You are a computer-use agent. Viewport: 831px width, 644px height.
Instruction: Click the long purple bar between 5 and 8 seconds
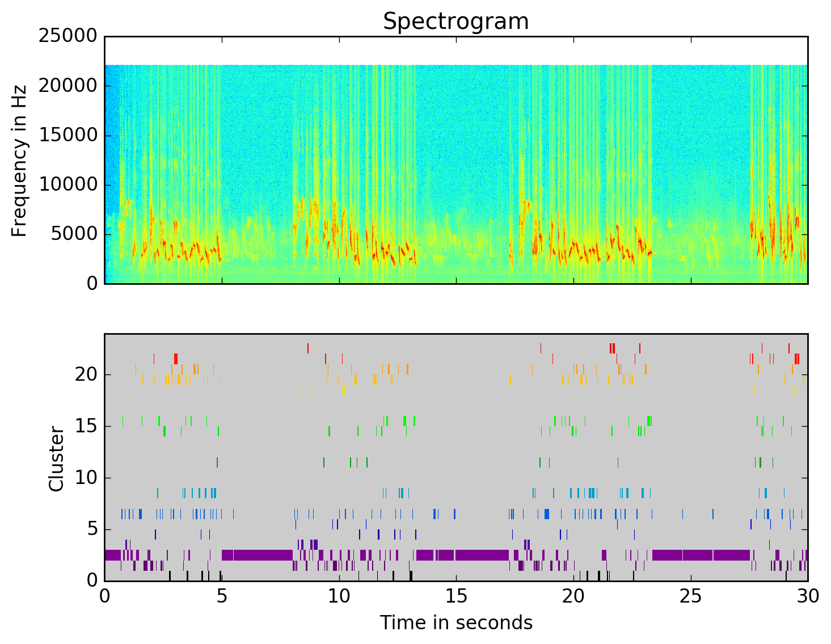click(257, 555)
